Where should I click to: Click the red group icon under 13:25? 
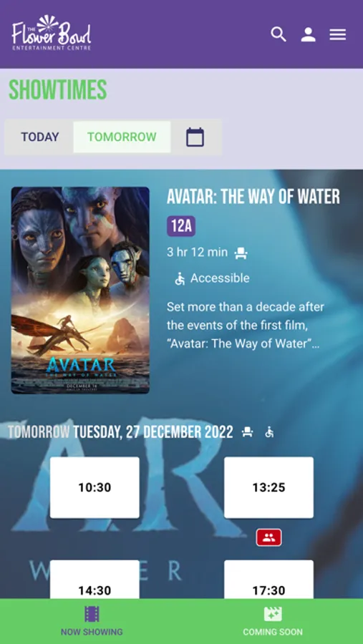tap(269, 537)
